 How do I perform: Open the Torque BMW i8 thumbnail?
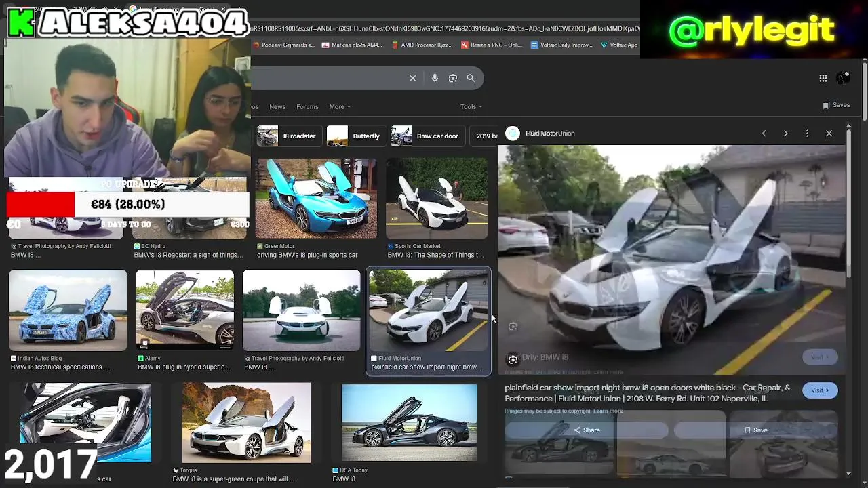[246, 423]
